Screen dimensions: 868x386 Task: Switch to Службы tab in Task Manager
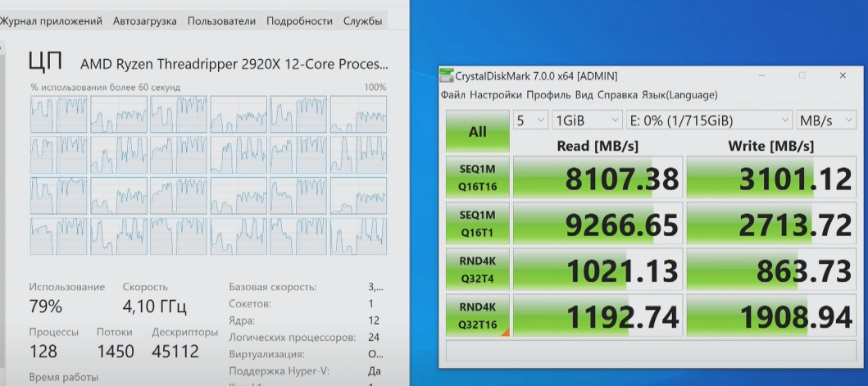point(362,21)
